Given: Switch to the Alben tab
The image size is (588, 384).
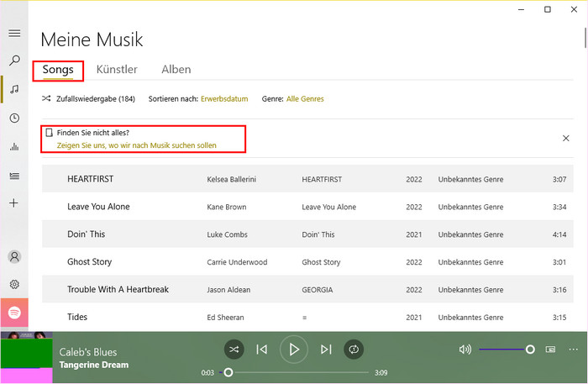Looking at the screenshot, I should click(x=176, y=70).
